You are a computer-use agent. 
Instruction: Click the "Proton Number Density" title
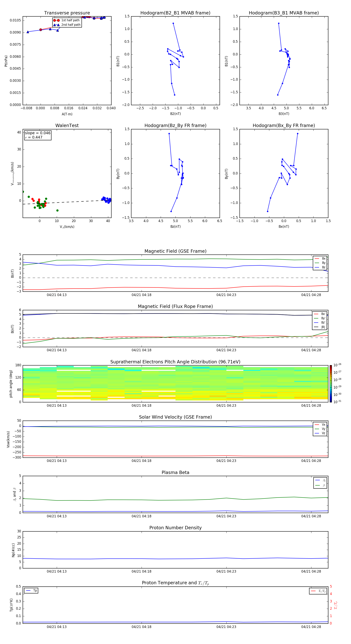point(175,528)
